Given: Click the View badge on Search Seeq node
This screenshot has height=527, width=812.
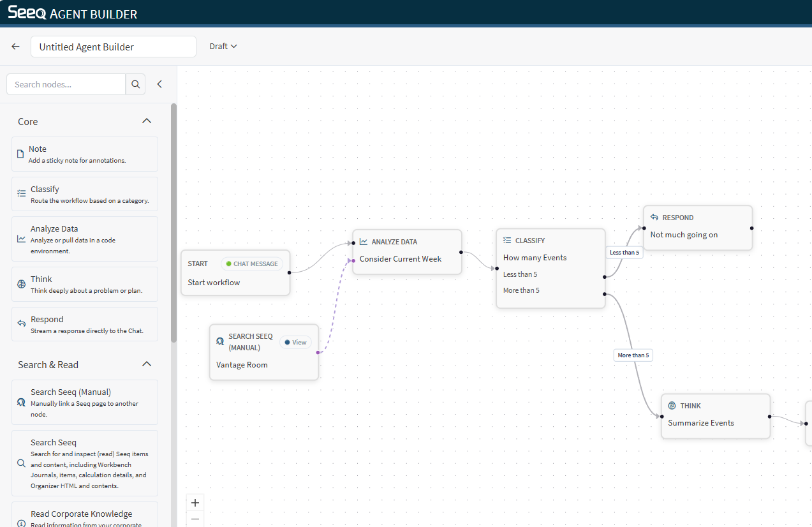Looking at the screenshot, I should 295,343.
